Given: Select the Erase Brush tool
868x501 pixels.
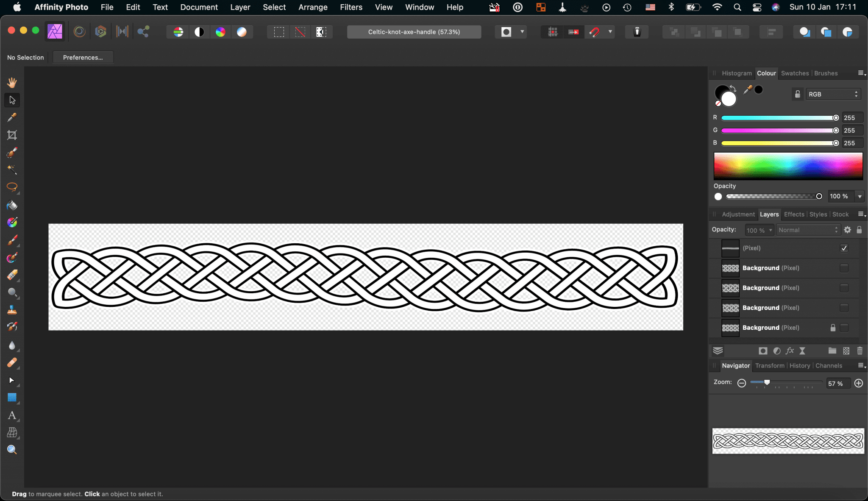Looking at the screenshot, I should pos(12,275).
